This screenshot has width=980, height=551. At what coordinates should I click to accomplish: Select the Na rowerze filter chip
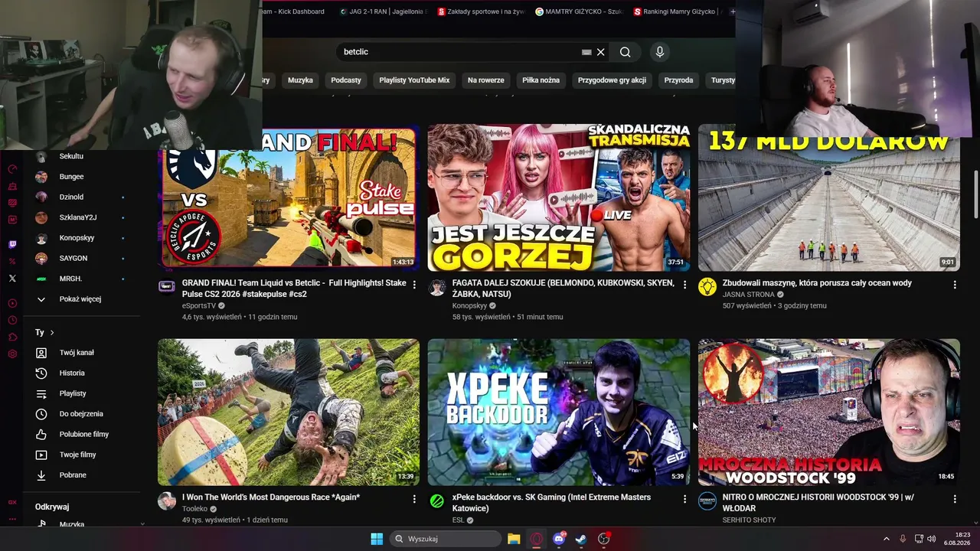coord(486,80)
